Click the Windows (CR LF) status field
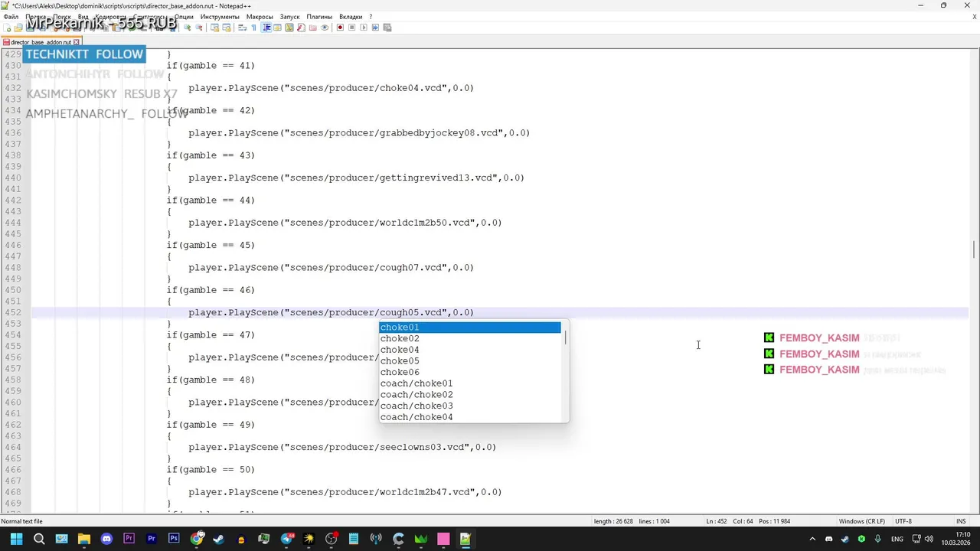Viewport: 980px width, 551px height. coord(862,521)
